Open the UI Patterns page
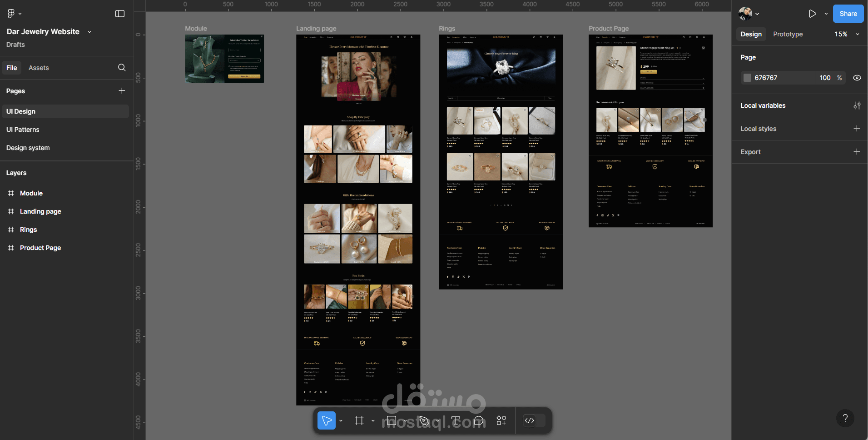The height and width of the screenshot is (440, 868). tap(65, 130)
